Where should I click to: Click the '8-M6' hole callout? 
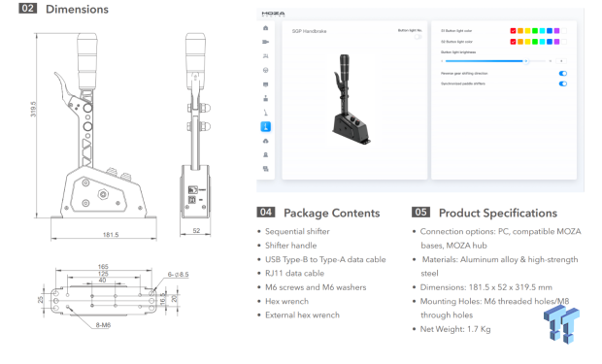coord(103,325)
